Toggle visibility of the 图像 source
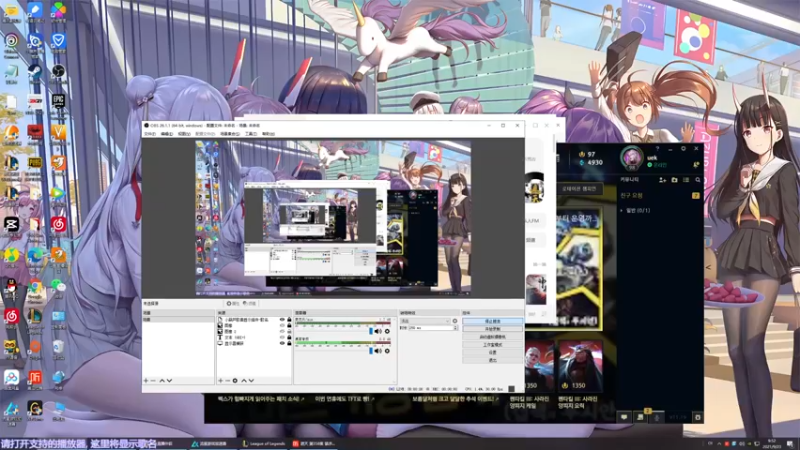 tap(282, 326)
